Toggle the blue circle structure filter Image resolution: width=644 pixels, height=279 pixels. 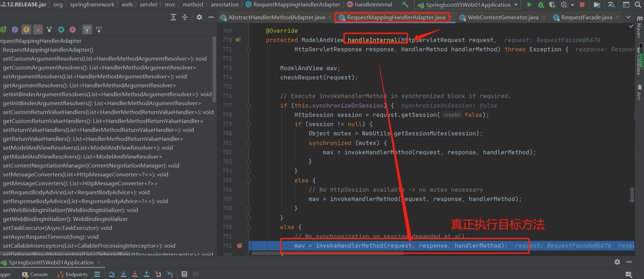[61, 30]
